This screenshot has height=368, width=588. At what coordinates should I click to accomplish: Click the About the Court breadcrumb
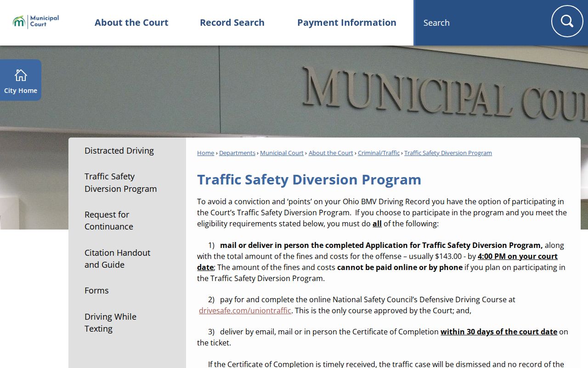(x=331, y=153)
